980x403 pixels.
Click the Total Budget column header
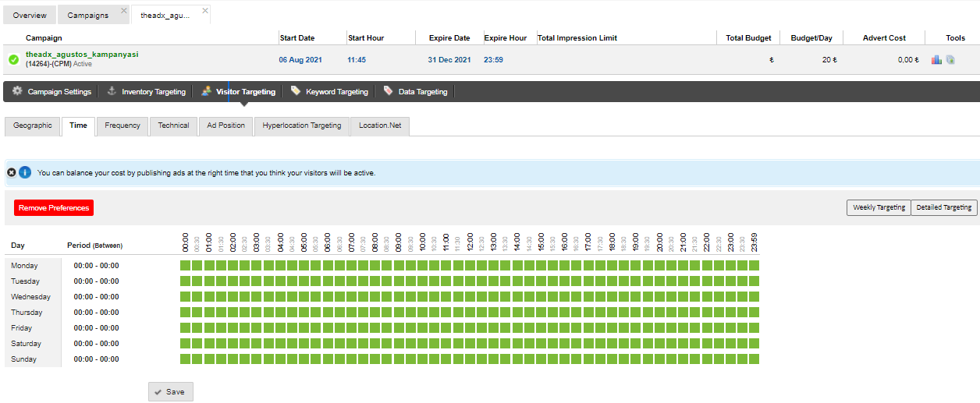(748, 37)
